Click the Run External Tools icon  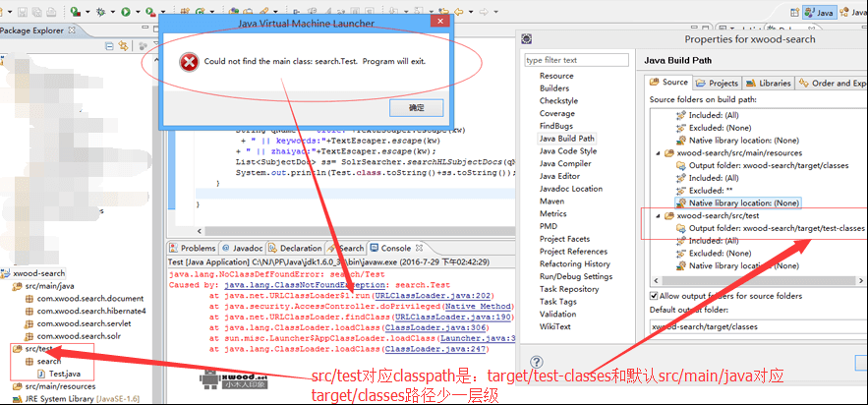point(150,11)
